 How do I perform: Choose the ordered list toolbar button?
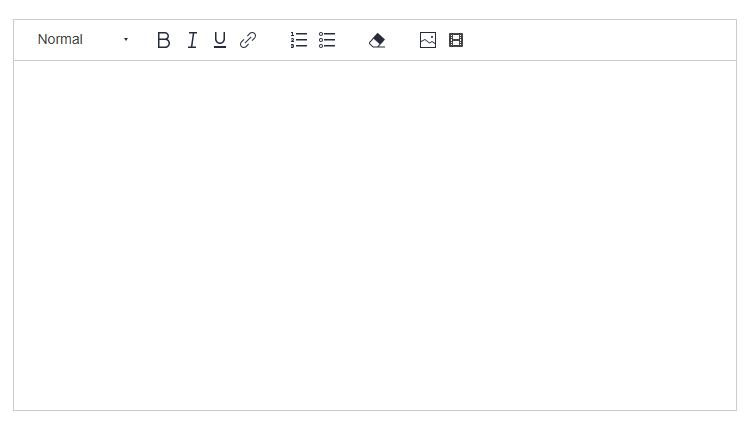click(x=299, y=40)
